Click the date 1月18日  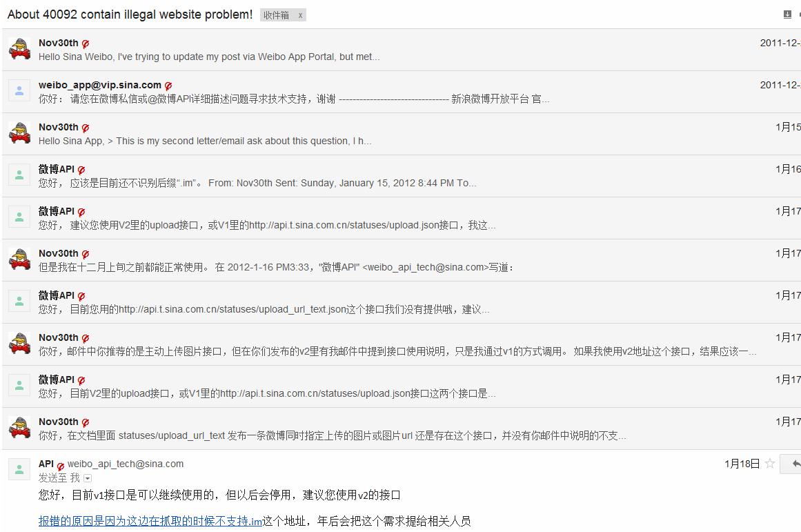pyautogui.click(x=742, y=464)
